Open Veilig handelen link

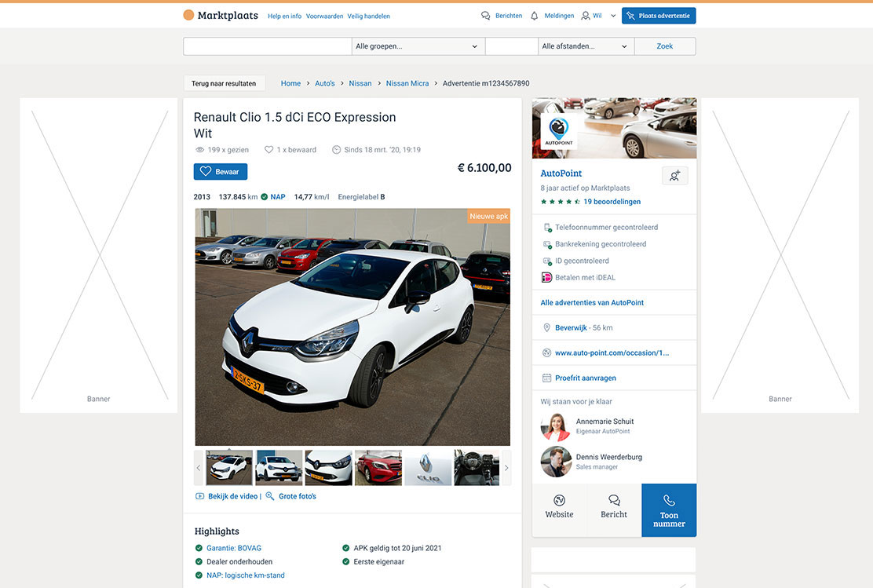368,16
